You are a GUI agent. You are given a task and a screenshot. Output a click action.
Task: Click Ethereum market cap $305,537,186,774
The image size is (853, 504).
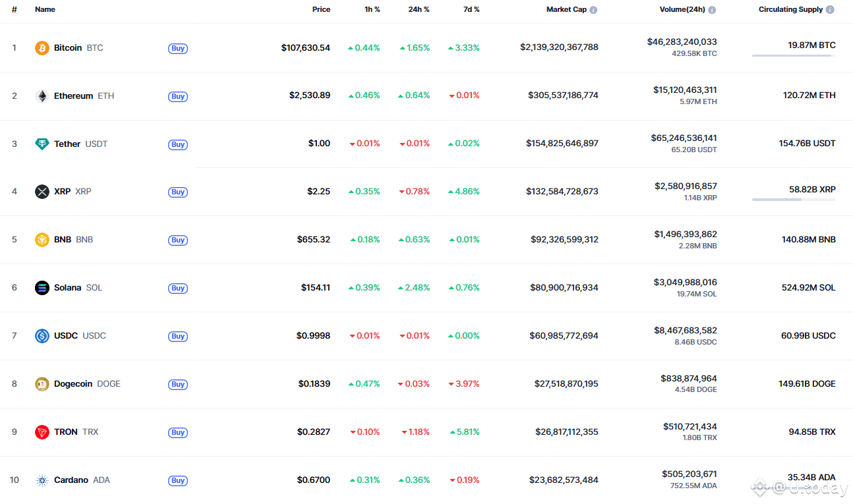pos(563,96)
